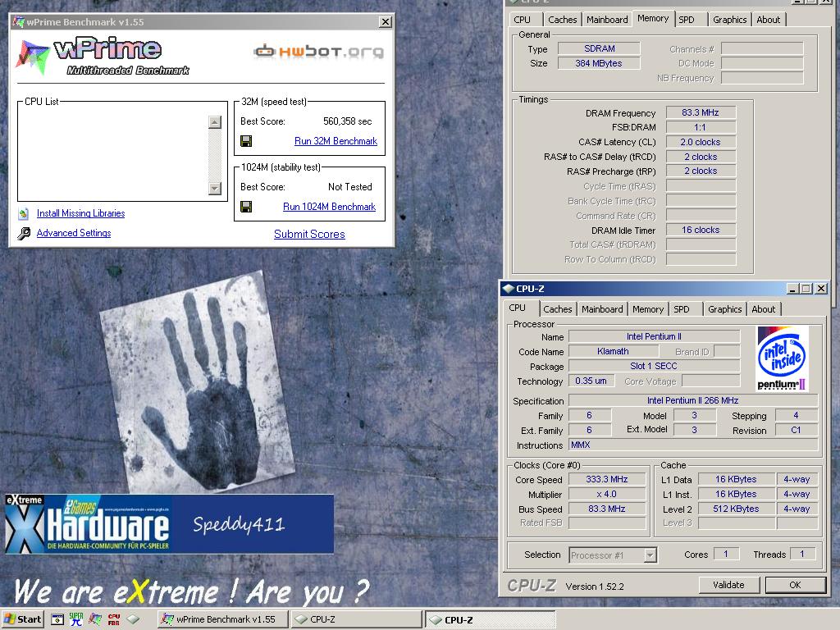The height and width of the screenshot is (630, 840).
Task: Click the Core Speed 333.3 MHz field
Action: [x=607, y=479]
